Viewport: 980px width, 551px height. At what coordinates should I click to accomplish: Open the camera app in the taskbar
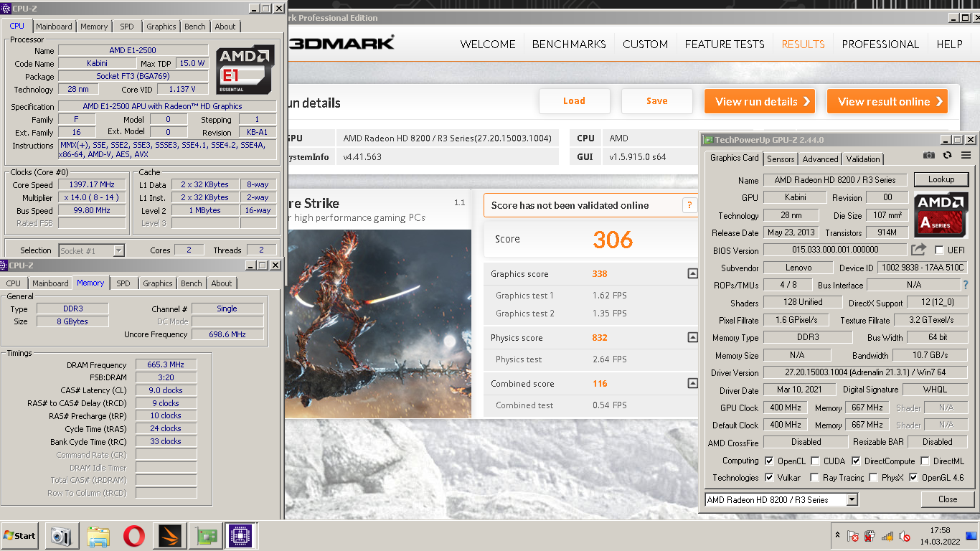(62, 536)
